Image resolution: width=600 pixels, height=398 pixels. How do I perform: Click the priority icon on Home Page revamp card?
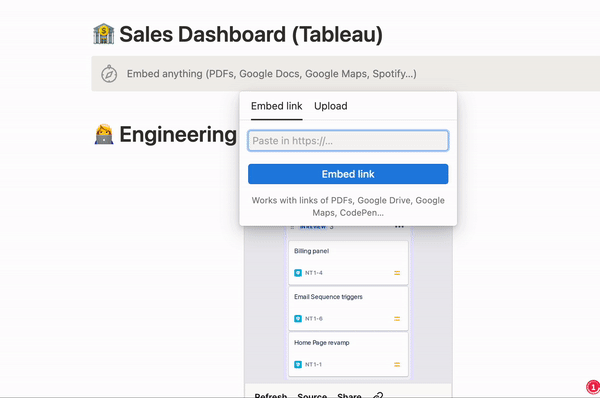397,365
